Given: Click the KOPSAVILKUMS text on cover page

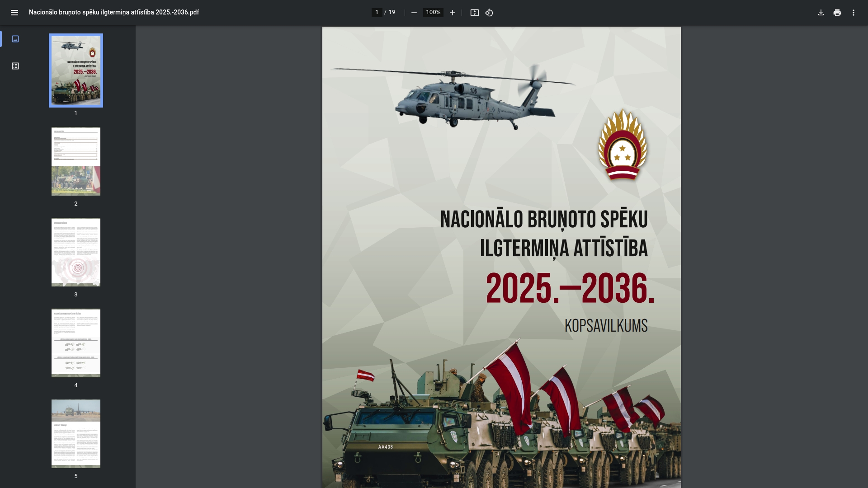Looking at the screenshot, I should pos(606,326).
